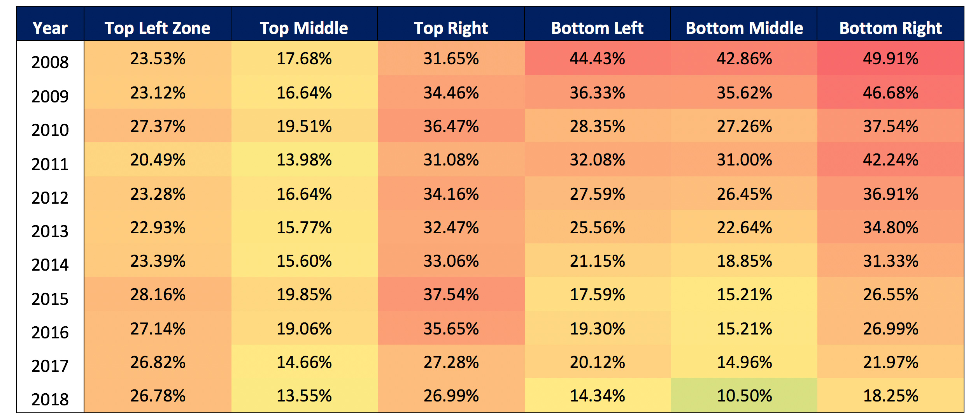This screenshot has height=419, width=980.
Task: Select the 18.25% Bottom Right cell
Action: tap(890, 396)
